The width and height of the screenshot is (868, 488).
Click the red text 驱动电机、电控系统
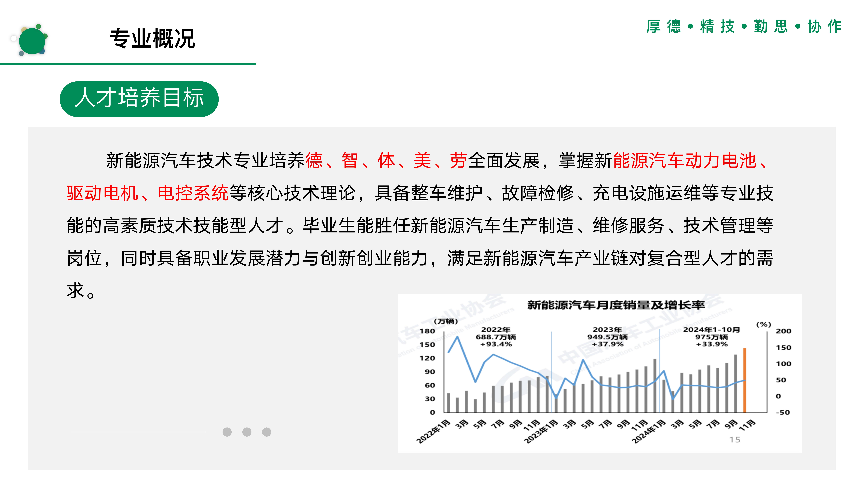click(x=148, y=193)
